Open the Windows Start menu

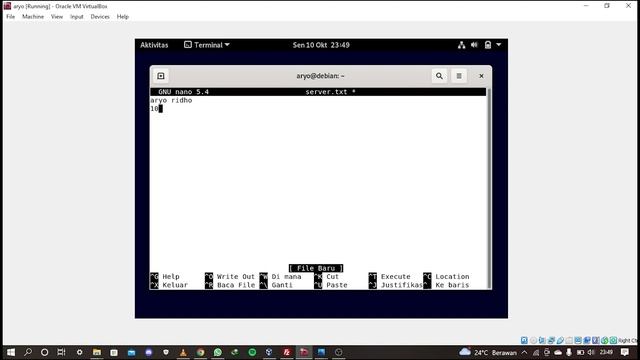[11, 352]
